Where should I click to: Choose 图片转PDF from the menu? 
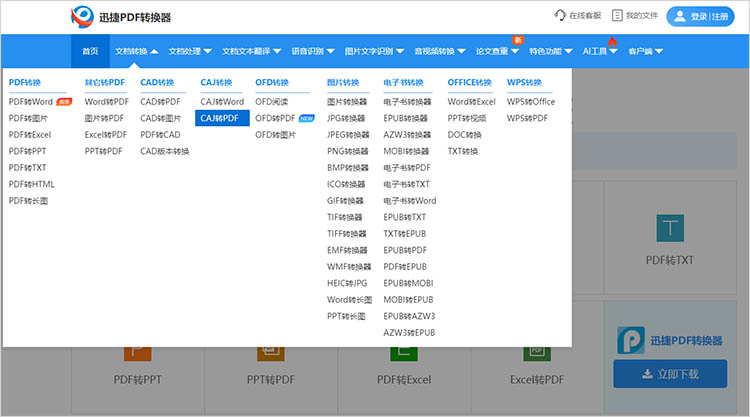pyautogui.click(x=104, y=118)
